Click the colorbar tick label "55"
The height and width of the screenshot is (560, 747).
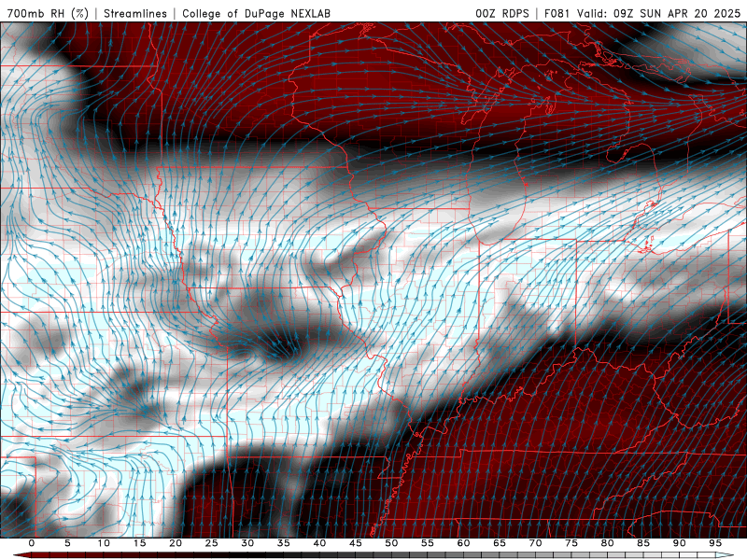pos(428,543)
